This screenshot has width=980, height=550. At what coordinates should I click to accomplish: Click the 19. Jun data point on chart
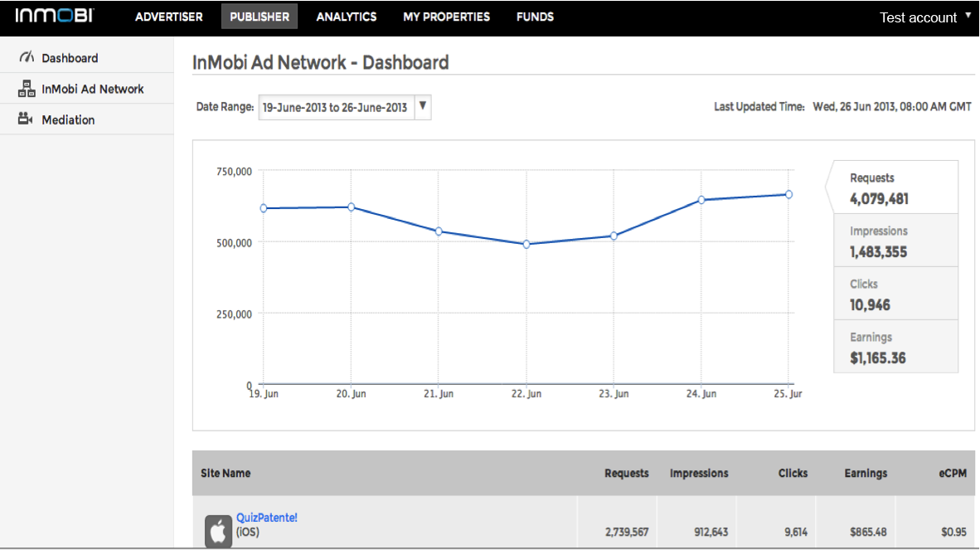pos(264,208)
